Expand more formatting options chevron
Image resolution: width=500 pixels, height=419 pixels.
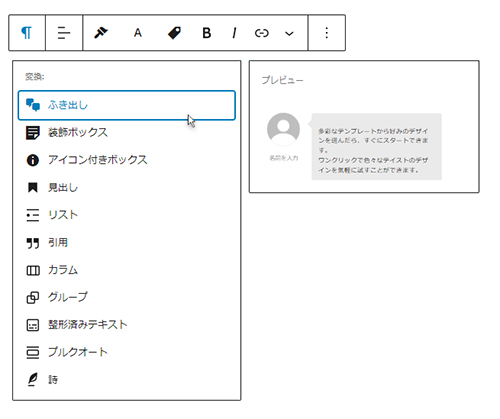click(x=289, y=33)
